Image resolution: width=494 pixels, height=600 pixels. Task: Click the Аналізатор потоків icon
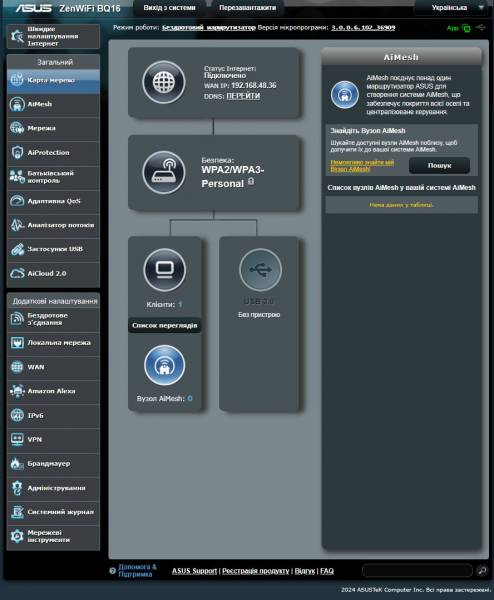click(17, 225)
